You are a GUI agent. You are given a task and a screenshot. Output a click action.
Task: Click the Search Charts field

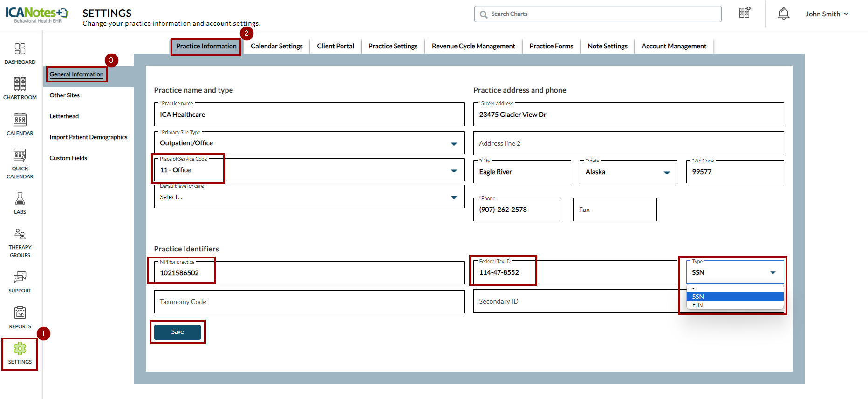[598, 14]
